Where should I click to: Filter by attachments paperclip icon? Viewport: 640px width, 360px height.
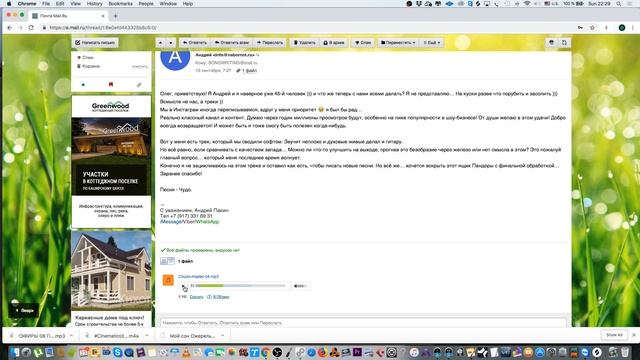click(139, 85)
